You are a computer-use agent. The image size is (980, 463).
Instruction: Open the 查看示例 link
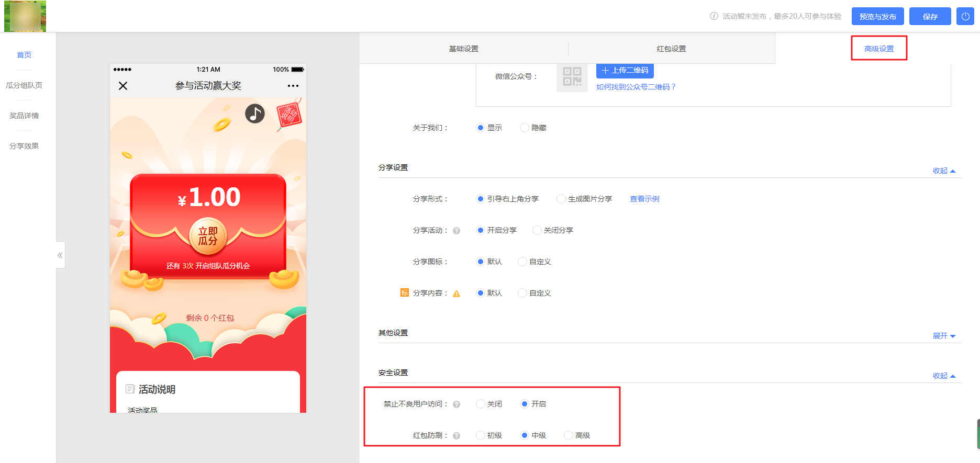[x=644, y=199]
